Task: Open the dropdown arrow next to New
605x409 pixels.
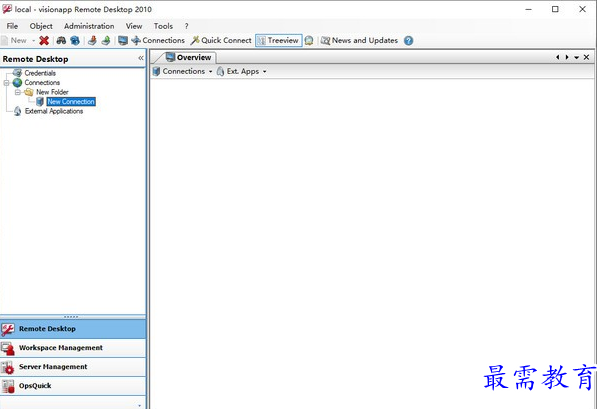Action: [34, 41]
